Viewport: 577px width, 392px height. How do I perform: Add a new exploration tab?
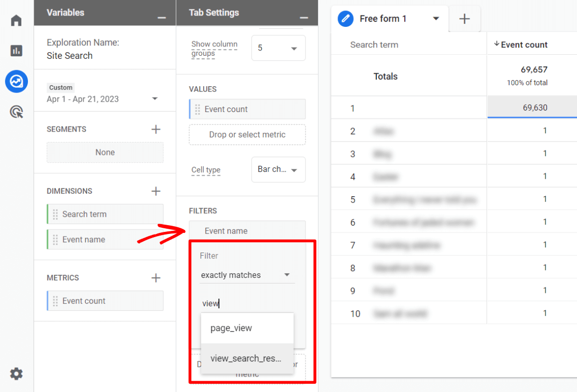click(464, 19)
